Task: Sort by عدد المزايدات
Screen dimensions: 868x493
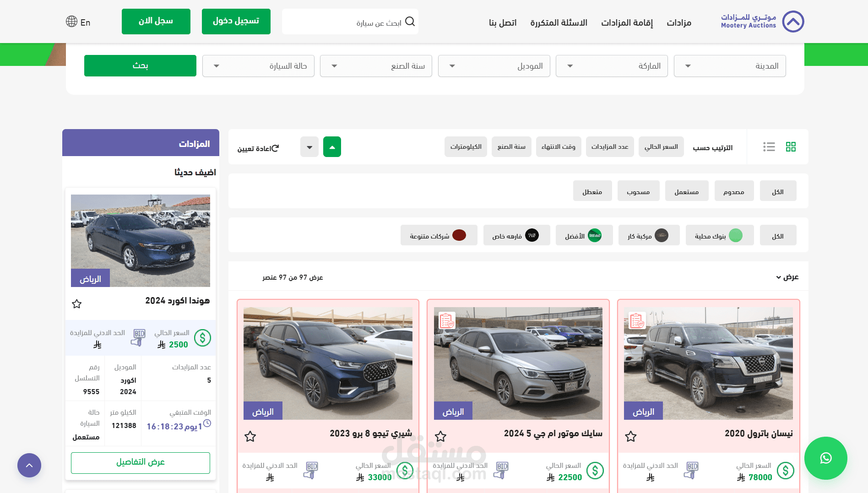Action: [610, 147]
